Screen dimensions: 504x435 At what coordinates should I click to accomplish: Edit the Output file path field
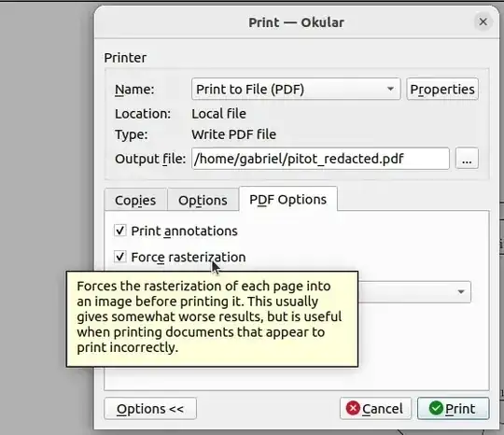(320, 159)
